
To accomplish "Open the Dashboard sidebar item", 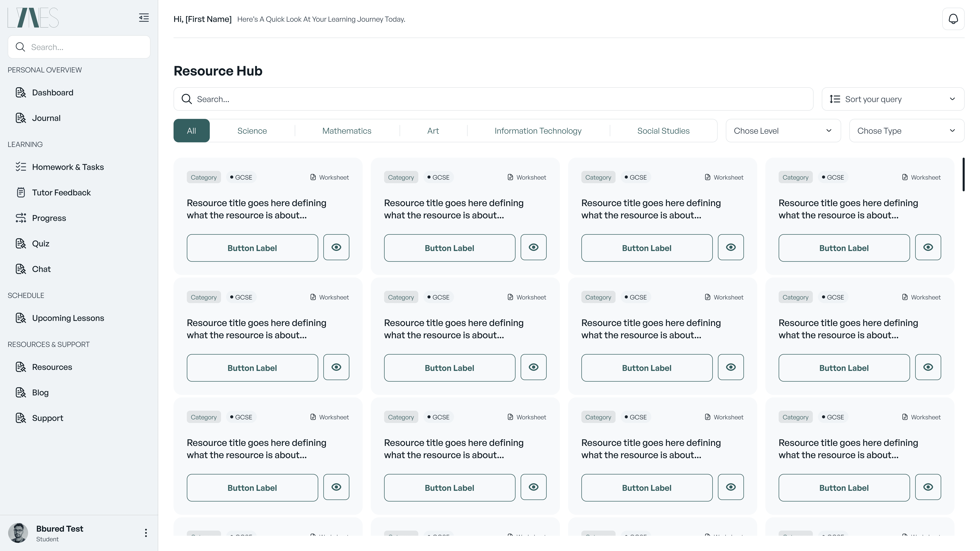I will pos(52,92).
